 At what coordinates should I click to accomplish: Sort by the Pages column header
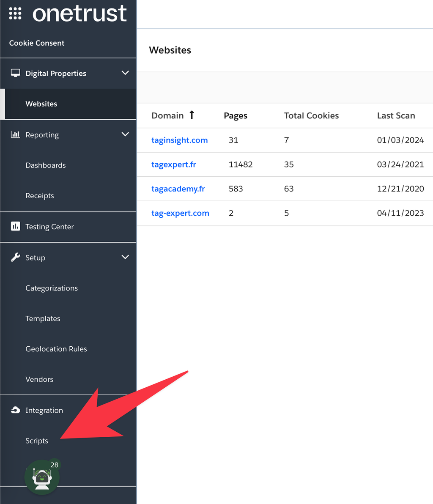click(x=236, y=116)
